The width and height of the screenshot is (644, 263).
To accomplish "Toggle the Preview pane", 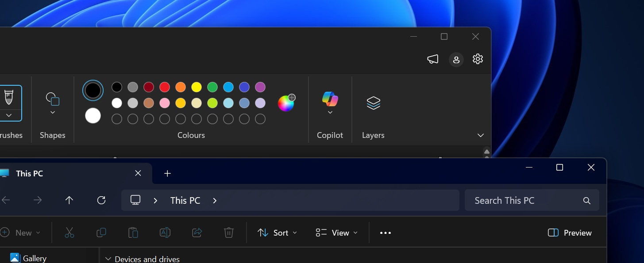I will coord(570,233).
